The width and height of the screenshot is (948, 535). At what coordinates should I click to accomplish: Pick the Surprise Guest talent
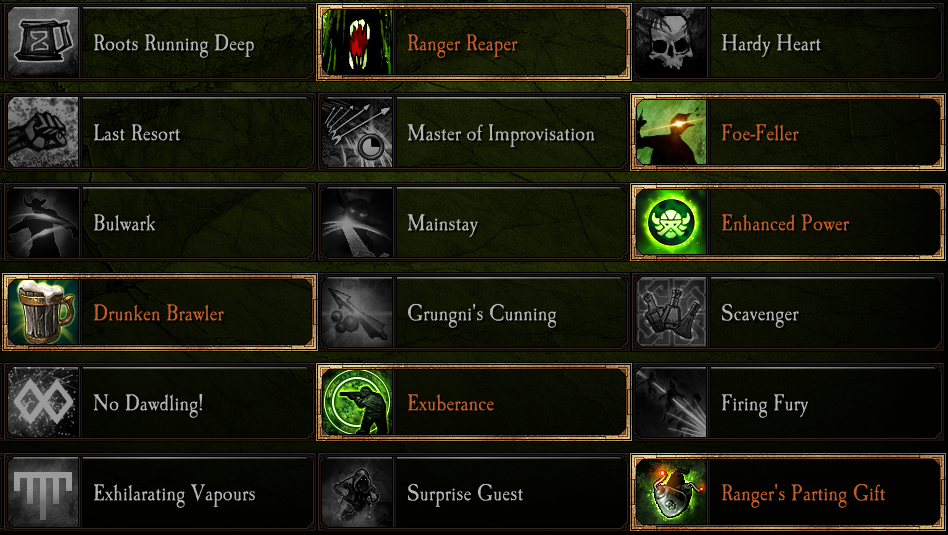pos(473,492)
